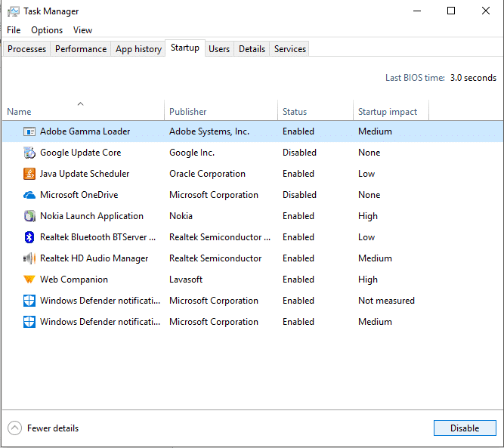Click the High impact value for Nokia
Screen dimensions: 504x448
pyautogui.click(x=368, y=216)
